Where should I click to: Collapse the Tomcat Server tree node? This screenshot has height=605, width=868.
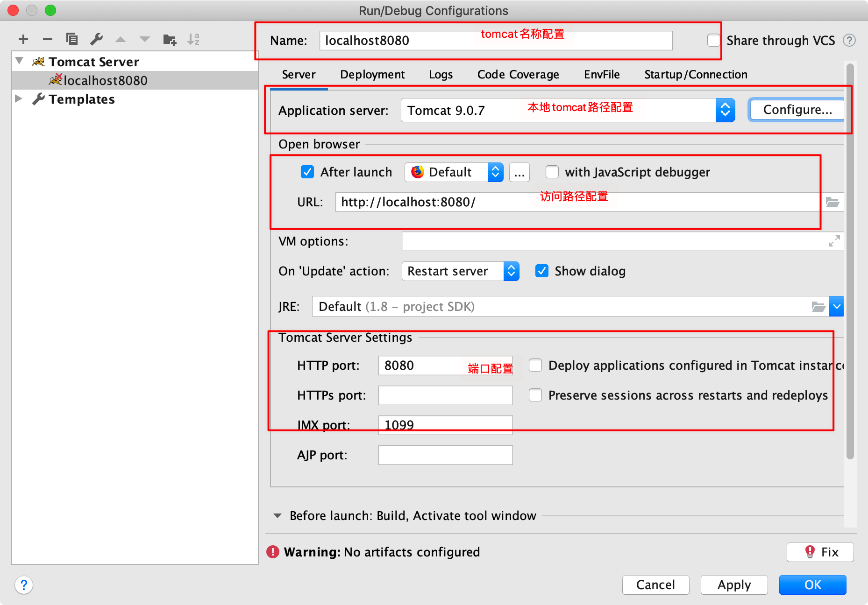[19, 61]
